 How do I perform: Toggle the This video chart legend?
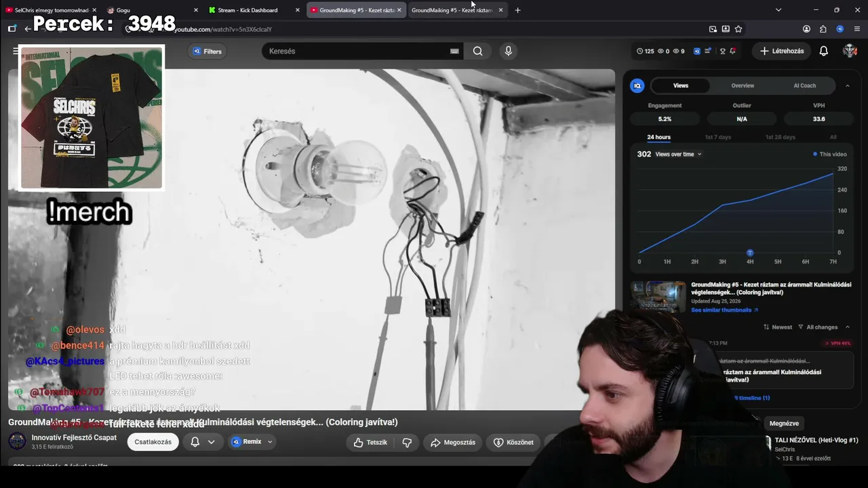830,155
